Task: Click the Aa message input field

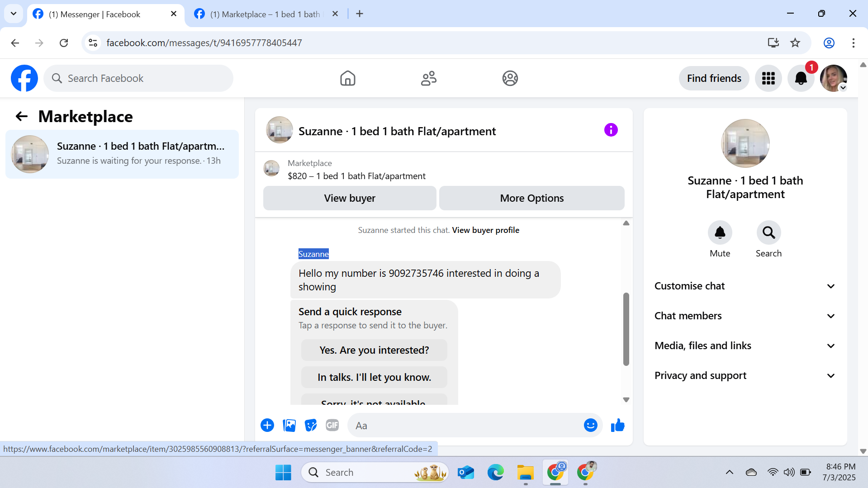Action: tap(466, 426)
